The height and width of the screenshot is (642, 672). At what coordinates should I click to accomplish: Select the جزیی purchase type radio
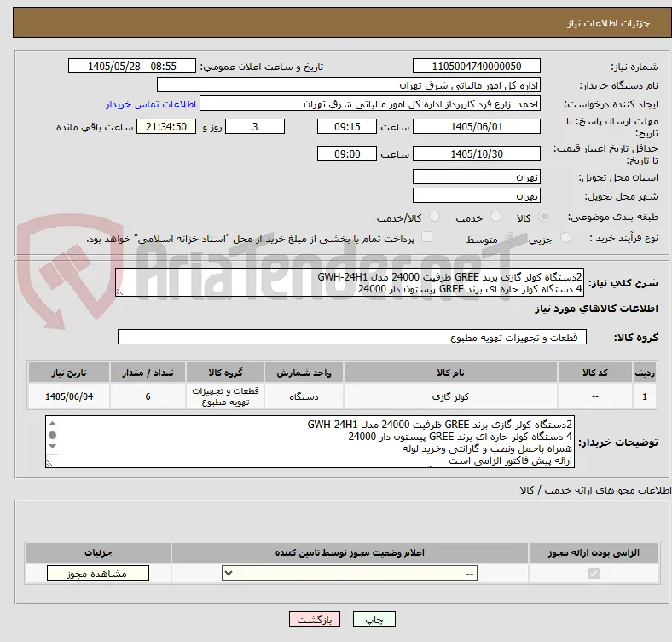(565, 237)
